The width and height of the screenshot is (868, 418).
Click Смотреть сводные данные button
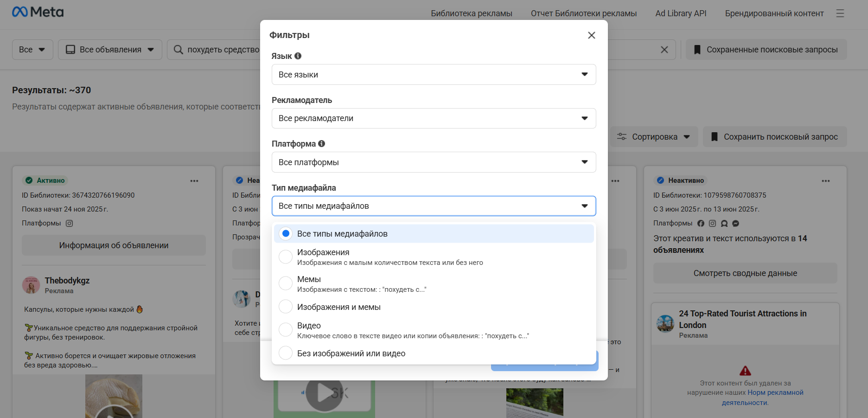click(745, 273)
